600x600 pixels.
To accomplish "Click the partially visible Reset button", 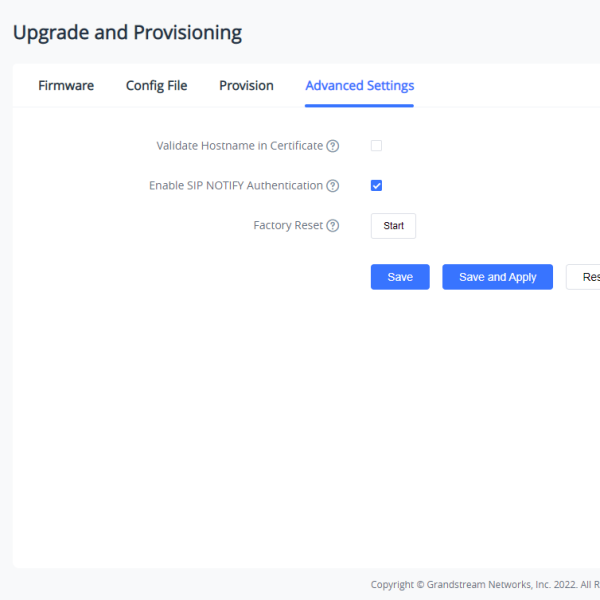I will tap(585, 277).
